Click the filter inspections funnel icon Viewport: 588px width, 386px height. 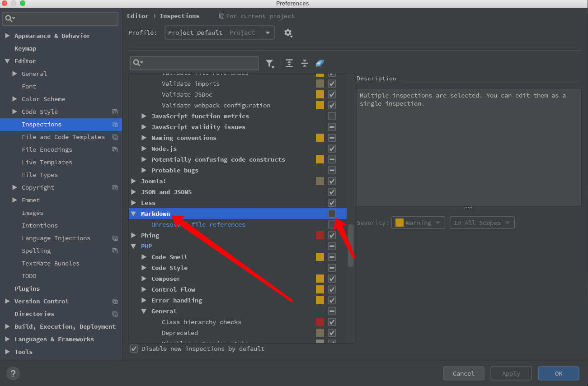270,63
